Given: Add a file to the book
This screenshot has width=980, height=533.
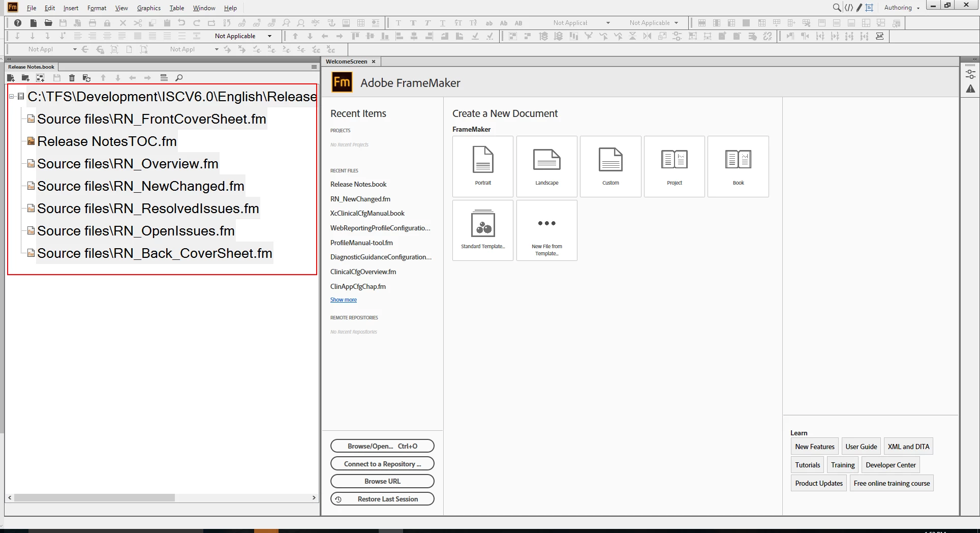Looking at the screenshot, I should click(x=11, y=78).
